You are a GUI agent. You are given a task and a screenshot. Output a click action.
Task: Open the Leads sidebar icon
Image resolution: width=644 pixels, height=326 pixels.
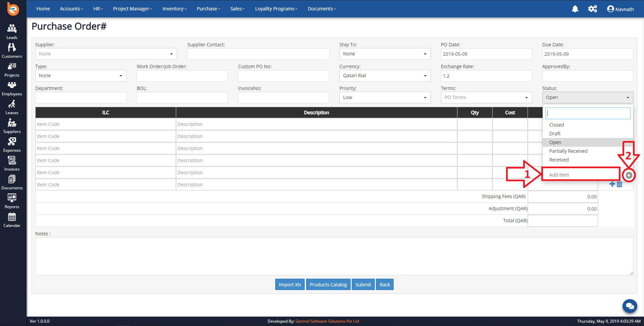point(12,32)
